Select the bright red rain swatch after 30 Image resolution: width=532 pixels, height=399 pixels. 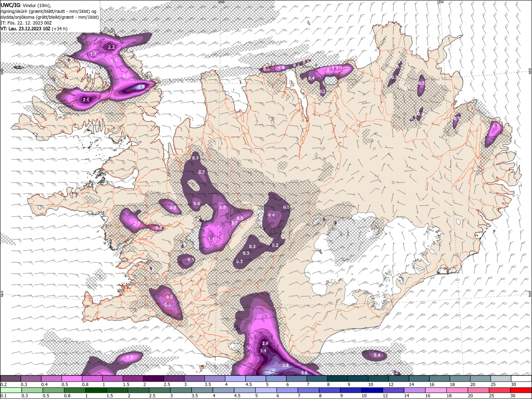(x=521, y=390)
